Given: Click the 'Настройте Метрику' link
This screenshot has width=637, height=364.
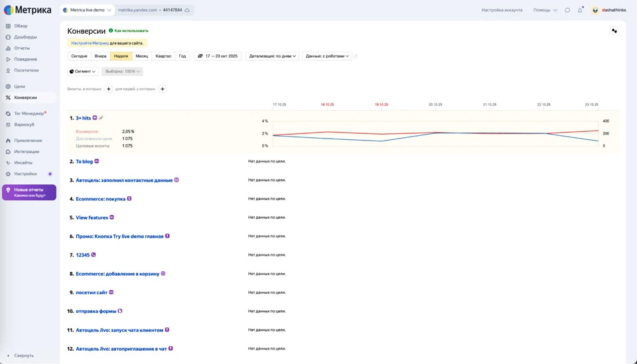Looking at the screenshot, I should (x=90, y=43).
